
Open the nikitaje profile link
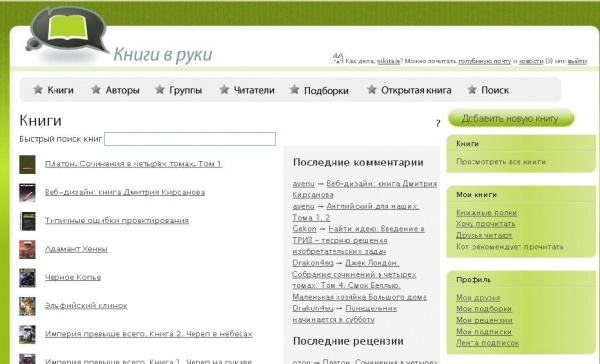pos(388,61)
